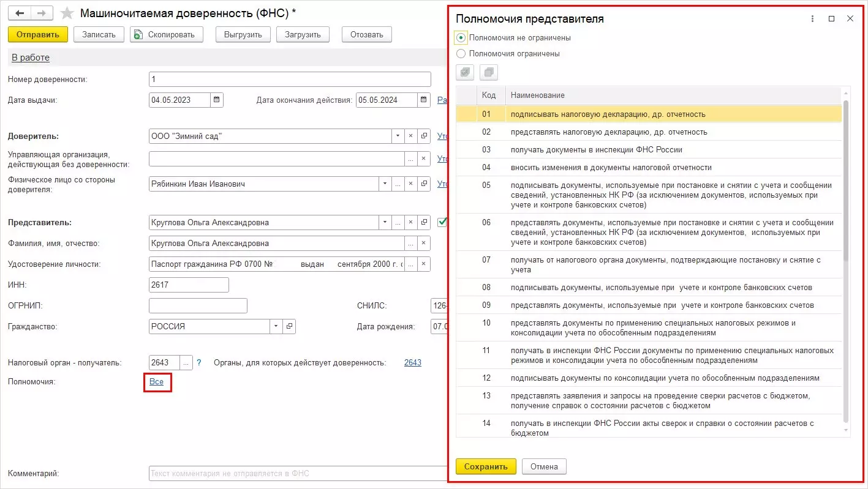Click the Скопировать button
The height and width of the screenshot is (489, 868).
[167, 34]
